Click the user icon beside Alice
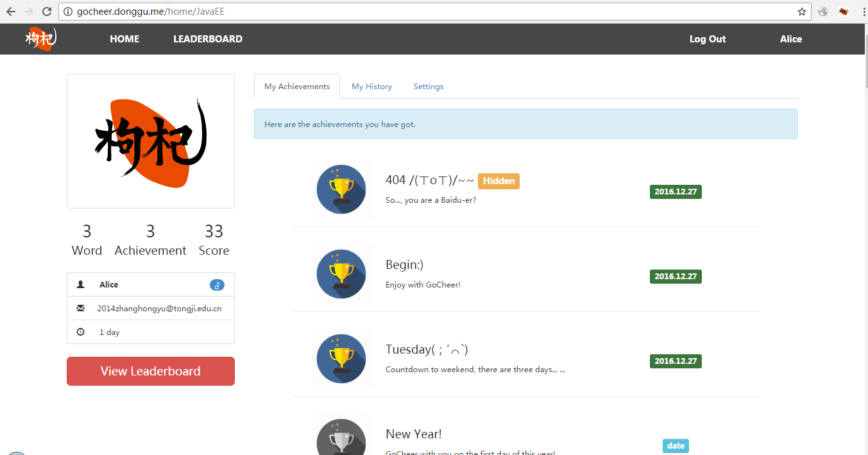 click(x=80, y=284)
